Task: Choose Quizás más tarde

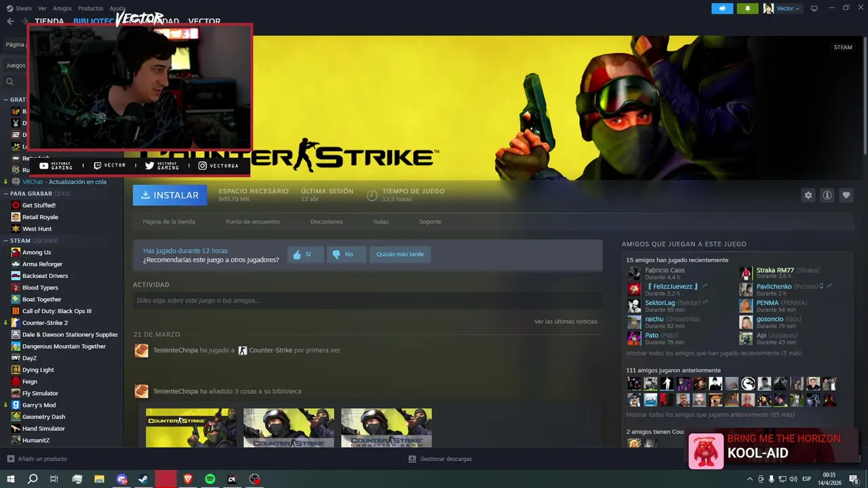Action: pos(400,254)
